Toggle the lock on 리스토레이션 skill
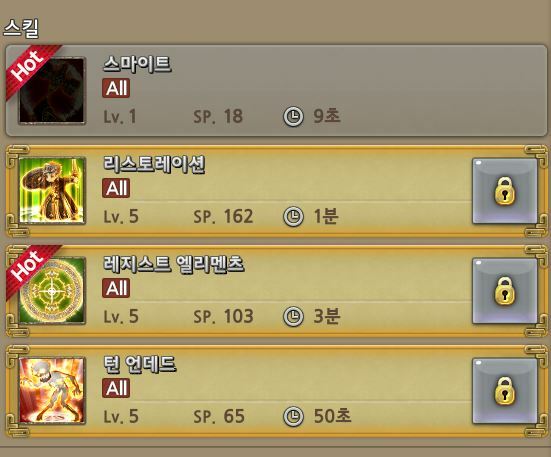 pos(505,191)
